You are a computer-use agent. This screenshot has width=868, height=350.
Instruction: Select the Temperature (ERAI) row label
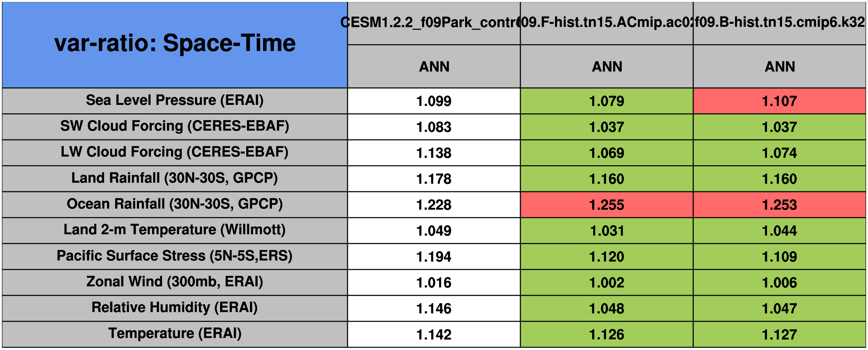tap(175, 333)
